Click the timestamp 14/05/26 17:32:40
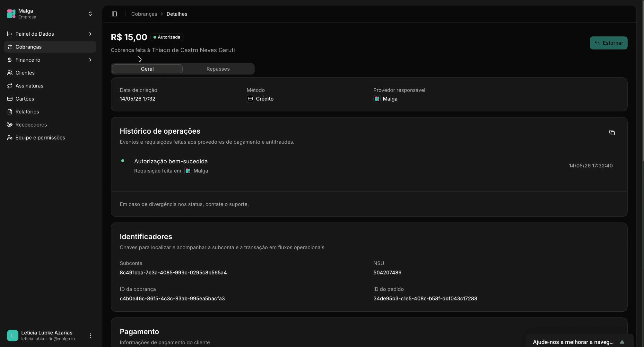Screen dimensions: 644x347 point(591,166)
